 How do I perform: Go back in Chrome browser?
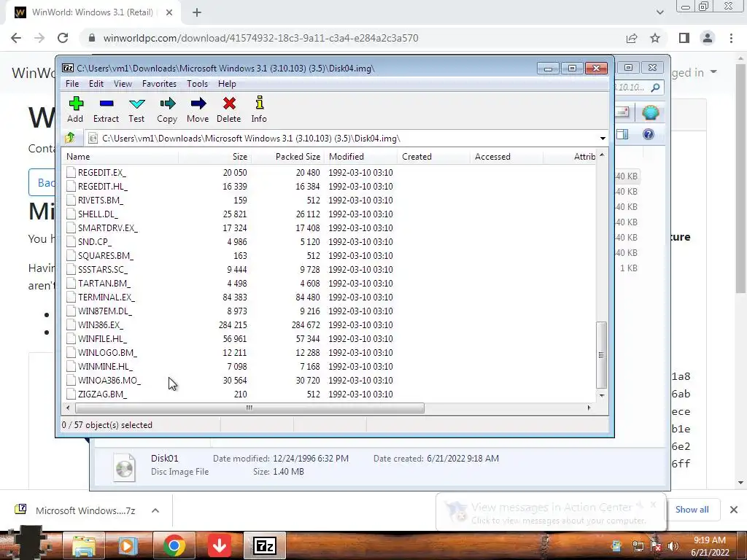(16, 38)
